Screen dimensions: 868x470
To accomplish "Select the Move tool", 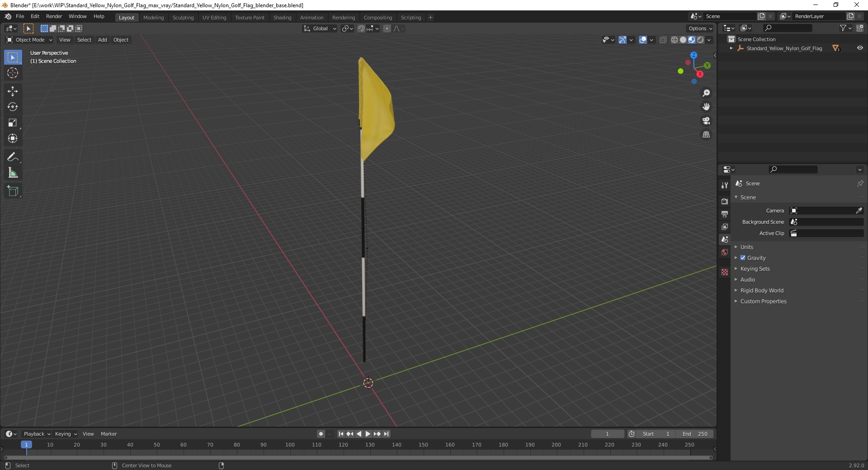I will 13,91.
